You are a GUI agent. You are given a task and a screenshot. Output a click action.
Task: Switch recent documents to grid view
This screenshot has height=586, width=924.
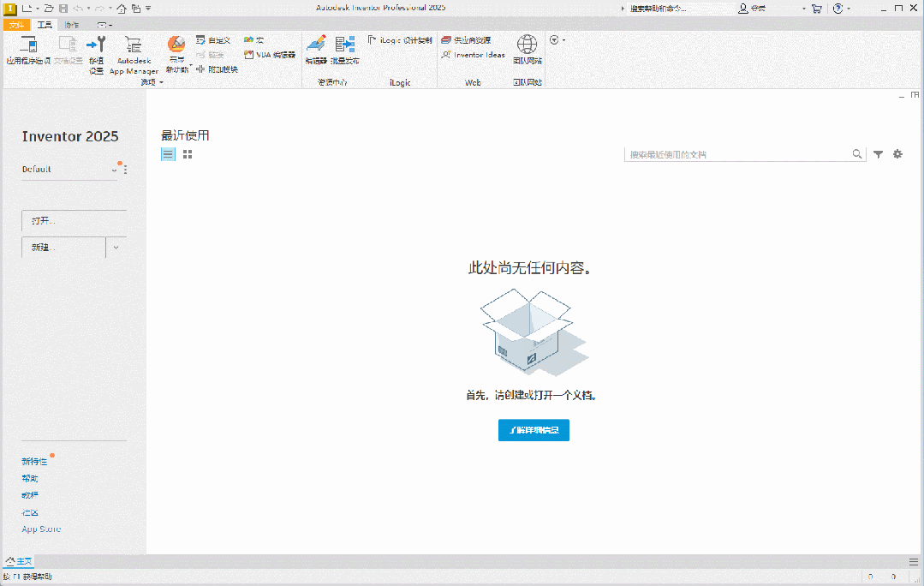[x=188, y=154]
